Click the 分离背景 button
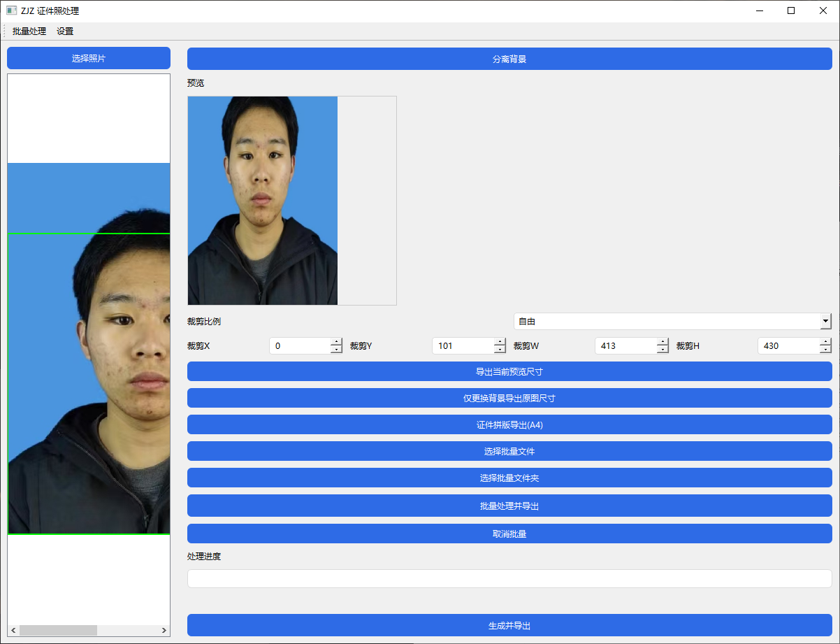 tap(508, 59)
